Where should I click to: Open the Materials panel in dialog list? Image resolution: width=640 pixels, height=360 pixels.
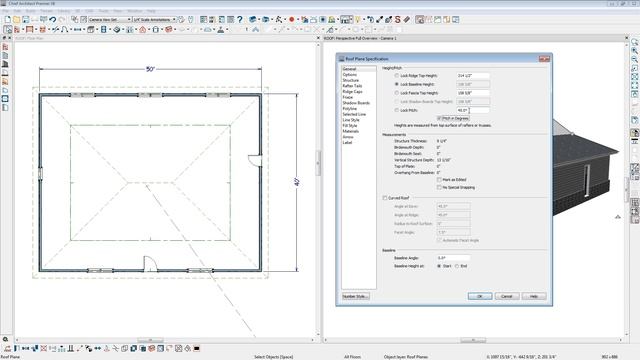click(351, 131)
